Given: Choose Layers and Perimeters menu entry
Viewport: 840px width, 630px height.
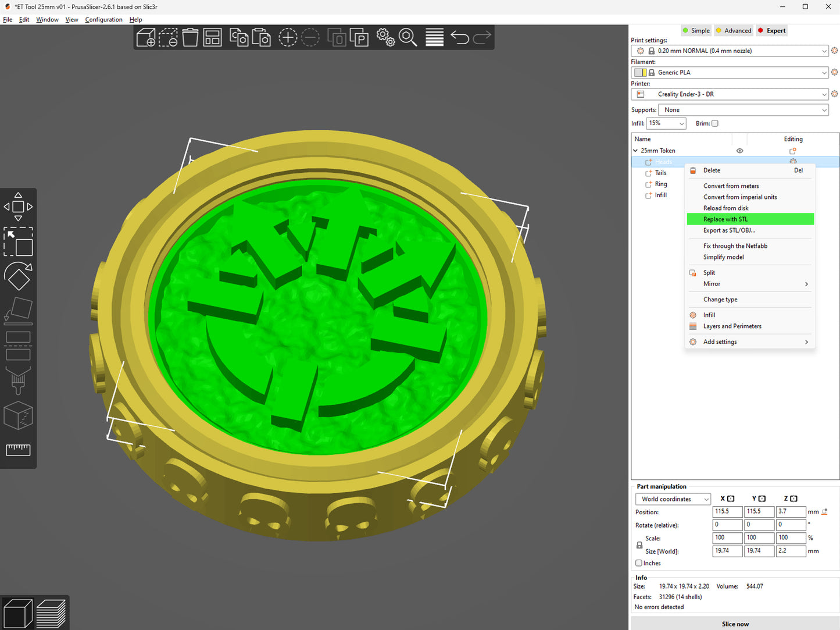Looking at the screenshot, I should [750, 326].
